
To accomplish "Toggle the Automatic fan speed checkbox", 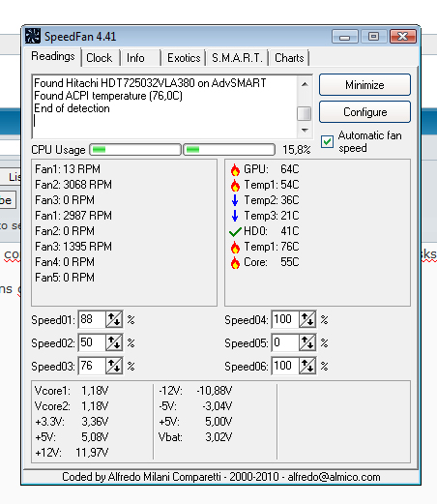I will point(327,141).
